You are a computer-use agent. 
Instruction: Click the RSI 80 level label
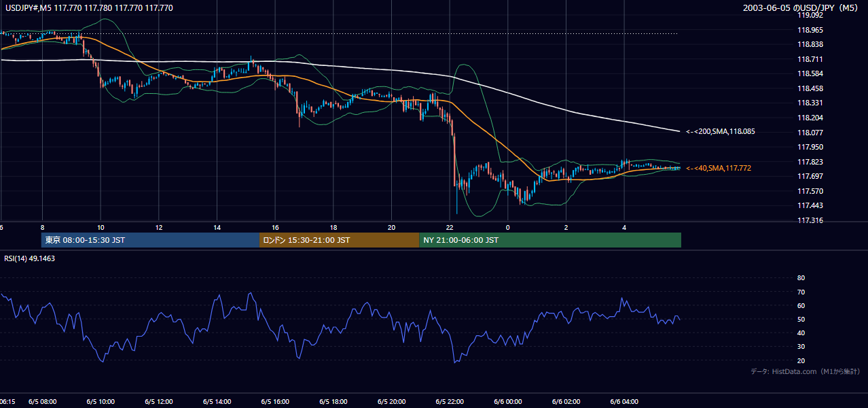801,278
